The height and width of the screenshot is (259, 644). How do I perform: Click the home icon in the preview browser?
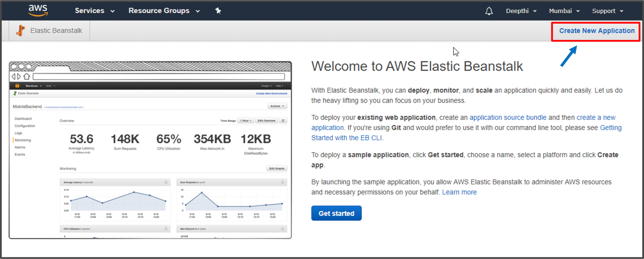(x=27, y=76)
